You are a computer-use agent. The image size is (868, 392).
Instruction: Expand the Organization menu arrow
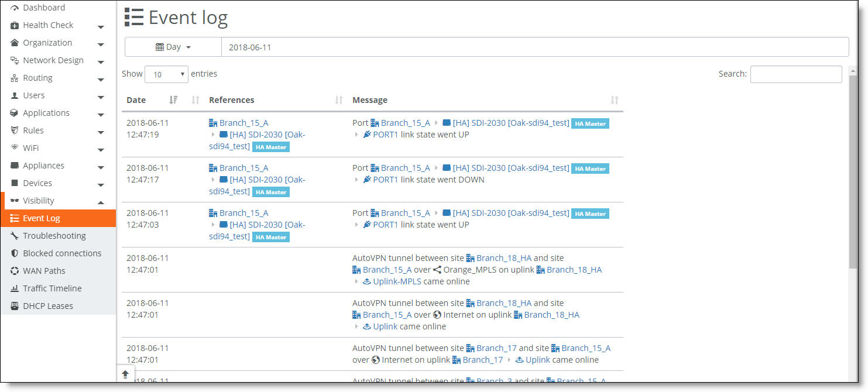(101, 44)
